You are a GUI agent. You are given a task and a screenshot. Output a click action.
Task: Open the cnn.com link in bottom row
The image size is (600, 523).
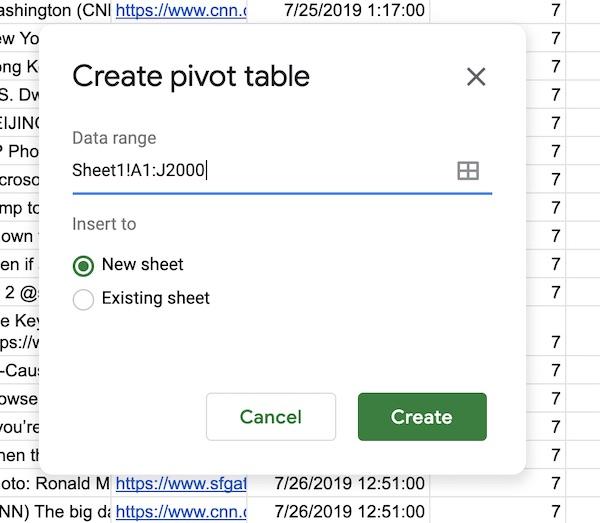pyautogui.click(x=180, y=511)
